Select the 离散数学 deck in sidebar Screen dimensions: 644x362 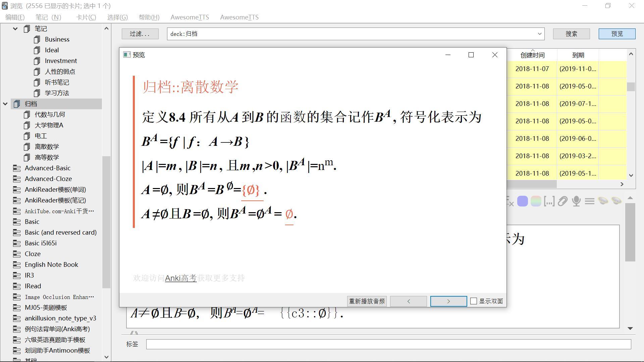tap(47, 146)
